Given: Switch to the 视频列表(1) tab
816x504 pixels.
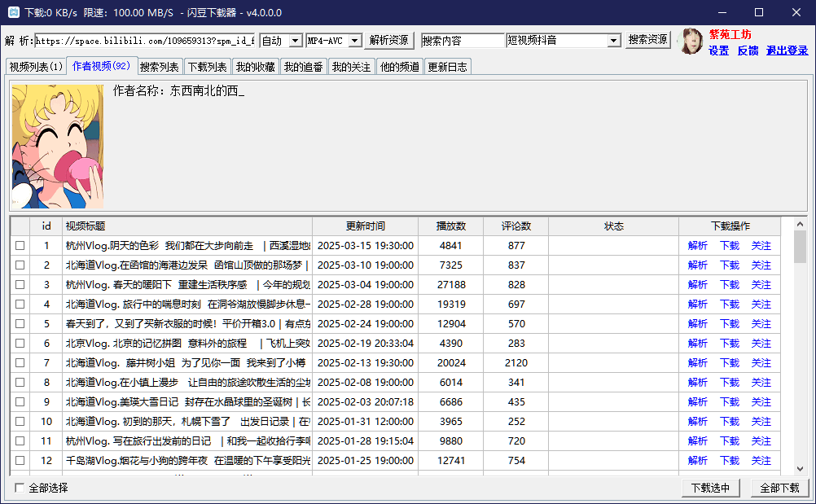Looking at the screenshot, I should pyautogui.click(x=36, y=67).
